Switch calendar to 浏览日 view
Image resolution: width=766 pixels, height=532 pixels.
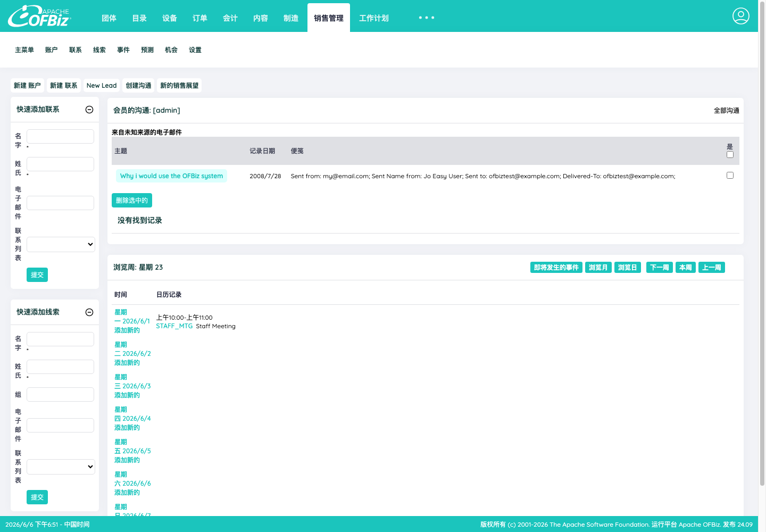click(628, 268)
